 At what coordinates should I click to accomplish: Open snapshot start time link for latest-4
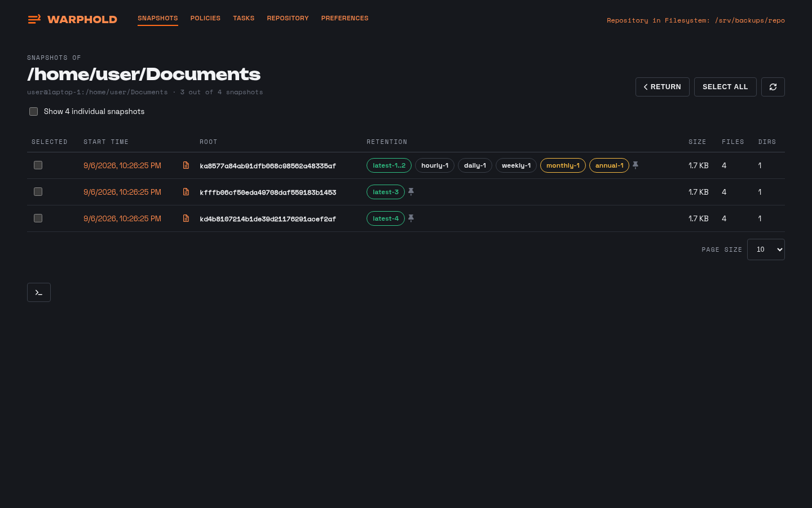122,218
